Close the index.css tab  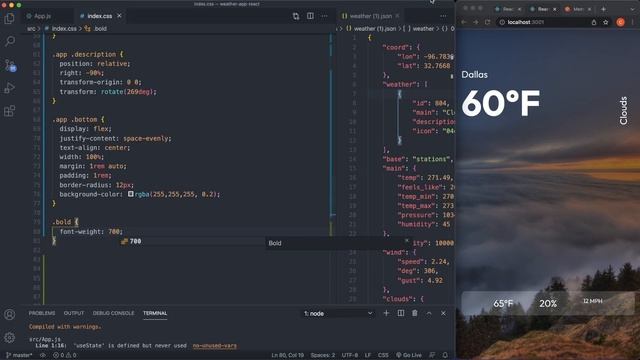click(119, 16)
